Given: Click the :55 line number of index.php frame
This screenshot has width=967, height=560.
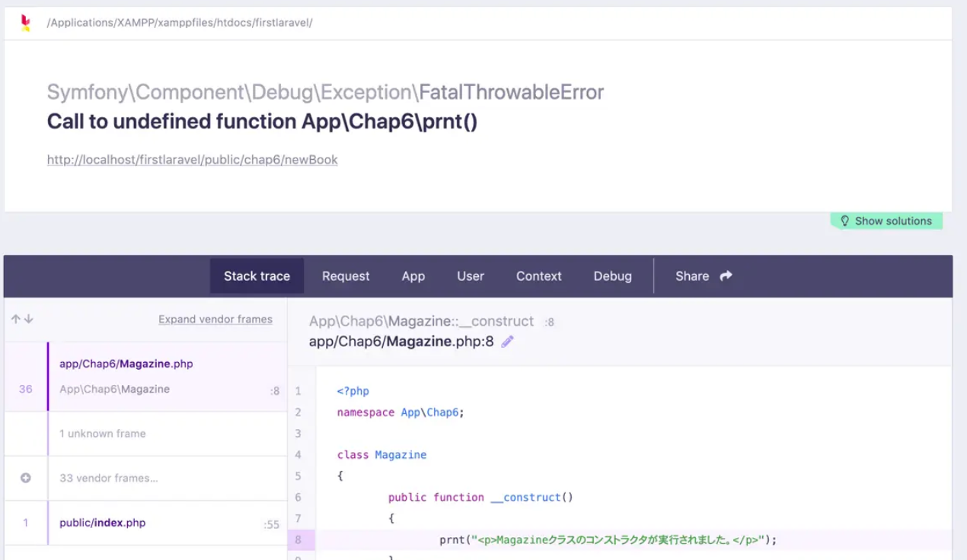Looking at the screenshot, I should tap(272, 524).
